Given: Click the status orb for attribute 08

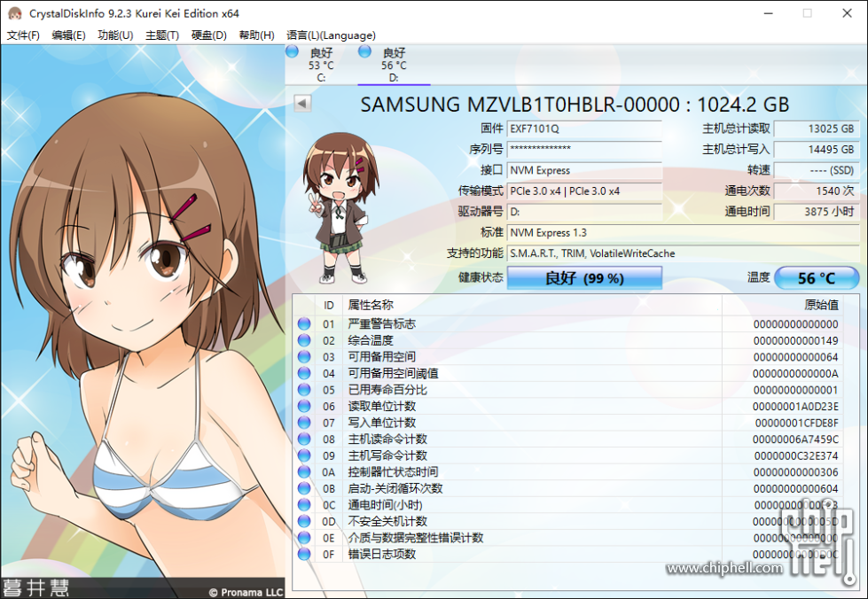Looking at the screenshot, I should pos(304,439).
